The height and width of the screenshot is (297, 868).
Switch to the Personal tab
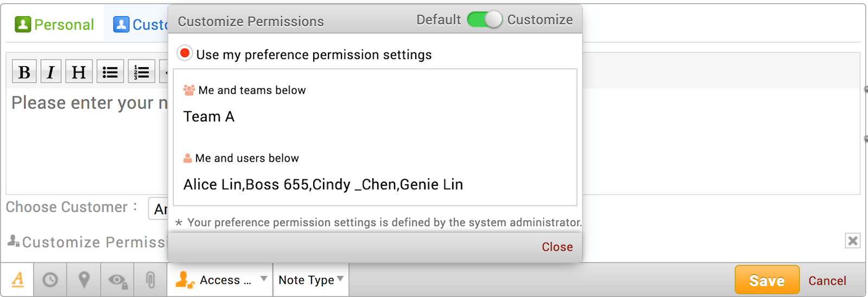(54, 25)
